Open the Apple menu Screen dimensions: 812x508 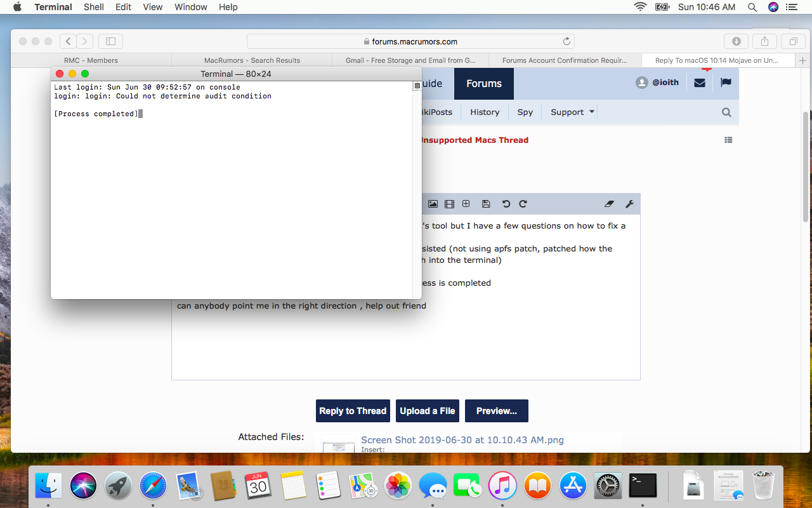(x=17, y=7)
